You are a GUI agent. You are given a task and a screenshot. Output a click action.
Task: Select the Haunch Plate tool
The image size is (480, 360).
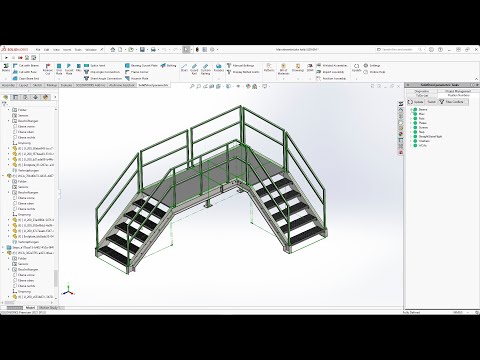[137, 78]
